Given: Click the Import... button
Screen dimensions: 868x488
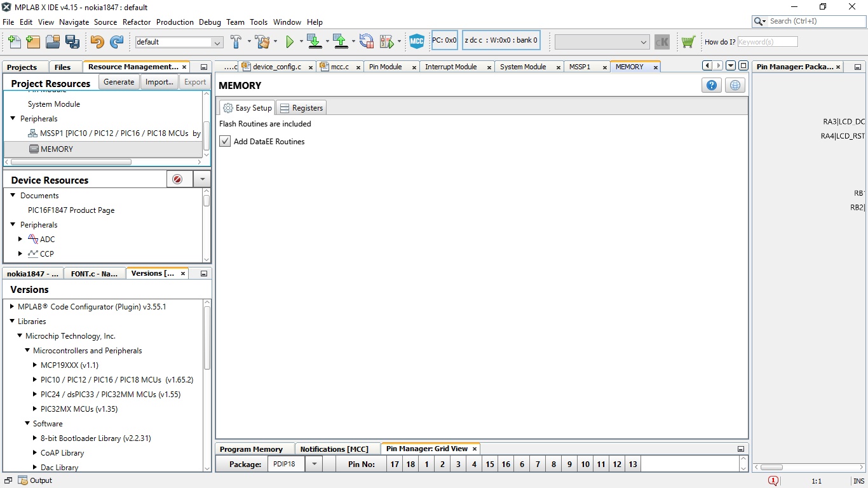Looking at the screenshot, I should coord(159,82).
